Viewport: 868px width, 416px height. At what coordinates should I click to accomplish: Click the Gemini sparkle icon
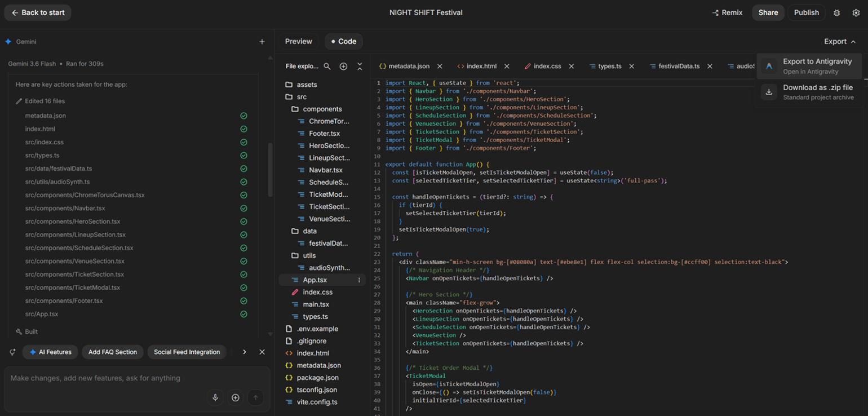point(8,42)
